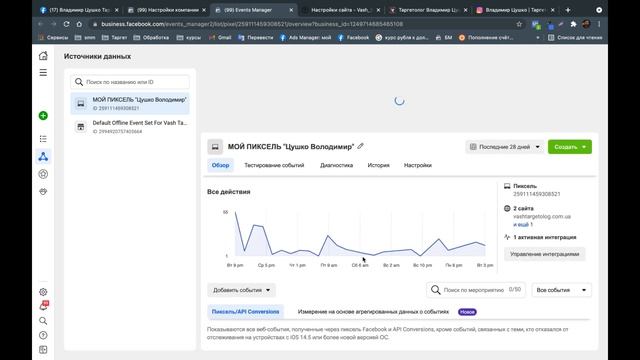Switch to 'Настройки компании' browser tab

pyautogui.click(x=167, y=10)
